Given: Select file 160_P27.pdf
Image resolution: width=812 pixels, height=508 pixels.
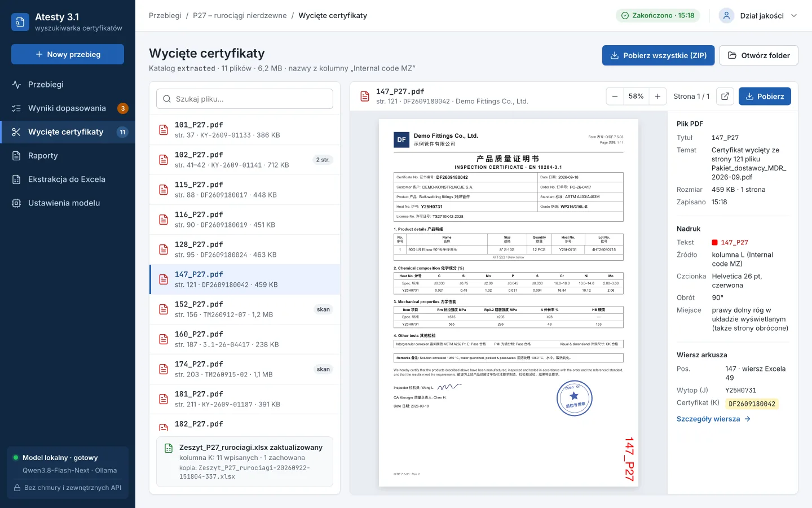Looking at the screenshot, I should pyautogui.click(x=245, y=339).
